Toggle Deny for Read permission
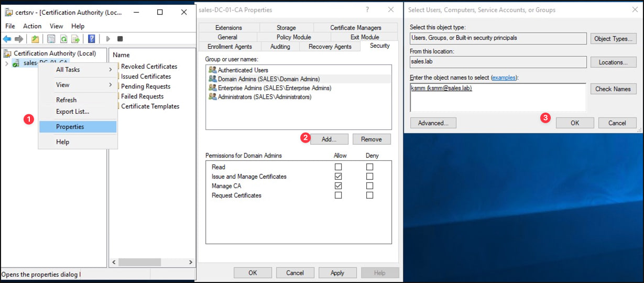The width and height of the screenshot is (644, 283). (370, 167)
